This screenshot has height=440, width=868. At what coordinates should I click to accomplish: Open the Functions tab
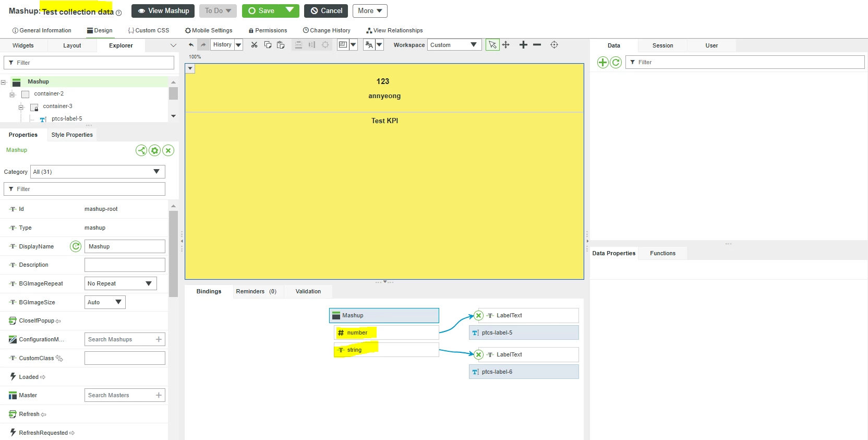pyautogui.click(x=662, y=253)
